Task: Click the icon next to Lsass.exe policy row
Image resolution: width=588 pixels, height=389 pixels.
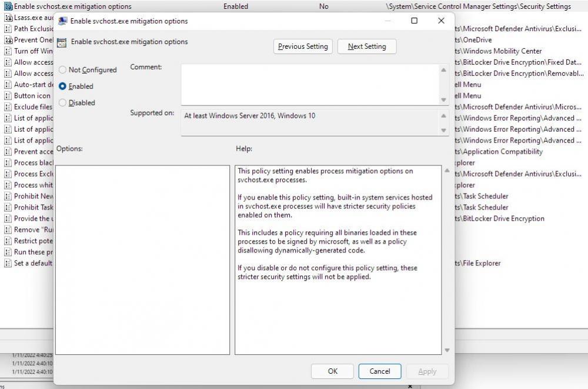Action: [8, 18]
